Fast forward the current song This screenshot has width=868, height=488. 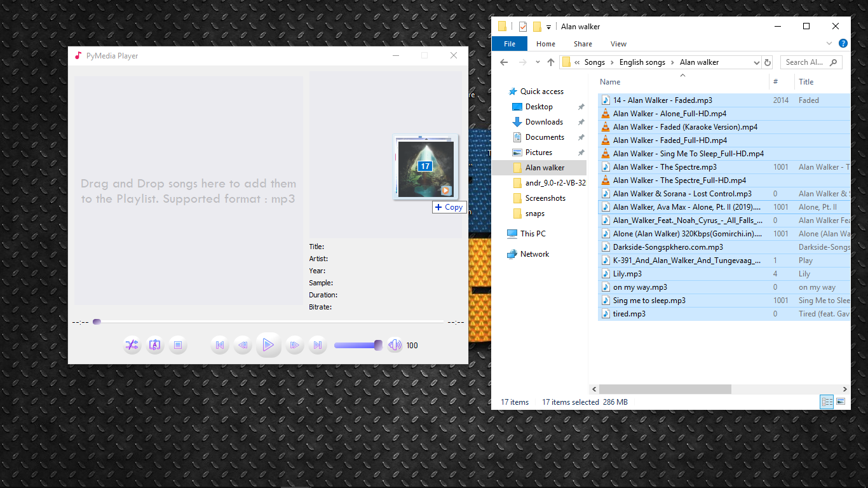pyautogui.click(x=294, y=345)
